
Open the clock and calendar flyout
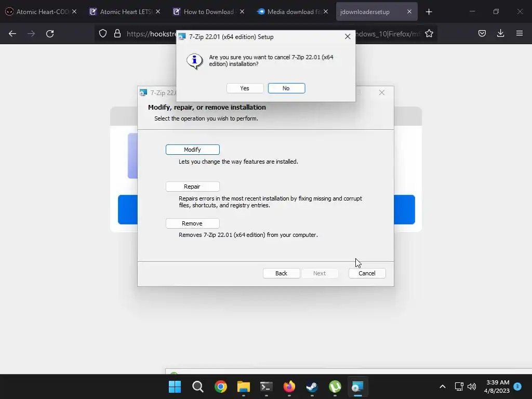point(497,387)
